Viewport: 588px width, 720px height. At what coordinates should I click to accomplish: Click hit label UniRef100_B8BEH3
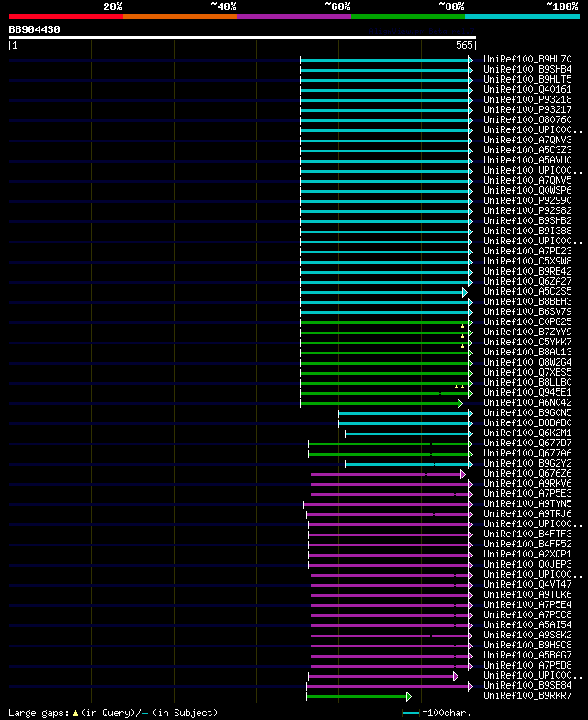[527, 301]
